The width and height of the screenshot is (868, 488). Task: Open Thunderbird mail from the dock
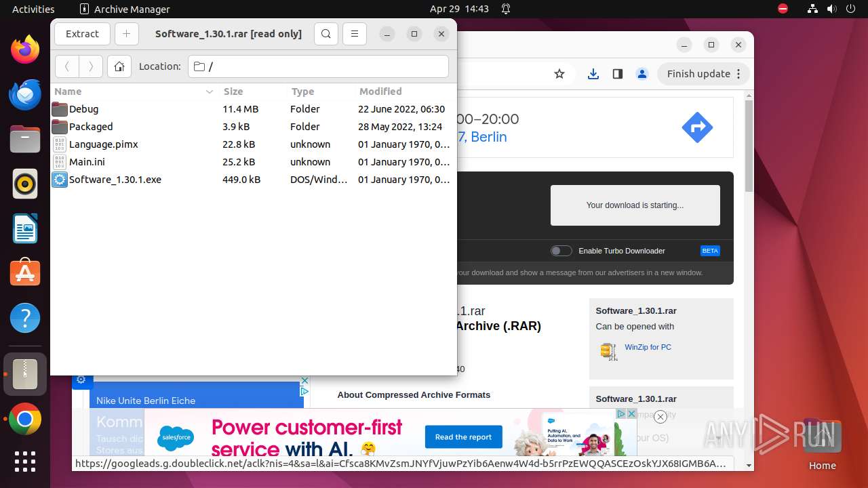coord(25,94)
